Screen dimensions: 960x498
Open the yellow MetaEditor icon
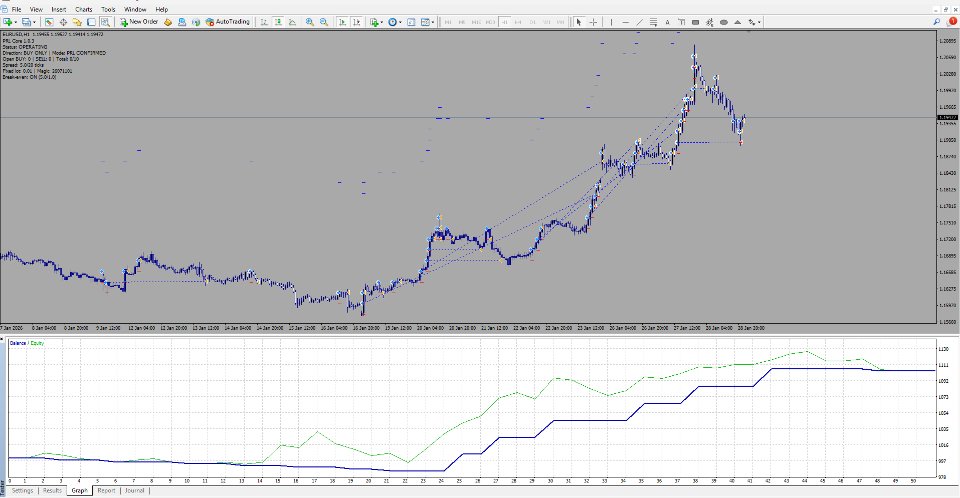pyautogui.click(x=167, y=22)
